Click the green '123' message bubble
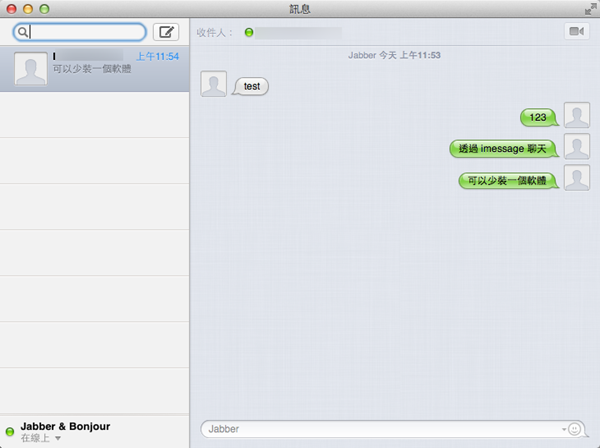The width and height of the screenshot is (600, 448). coord(538,118)
